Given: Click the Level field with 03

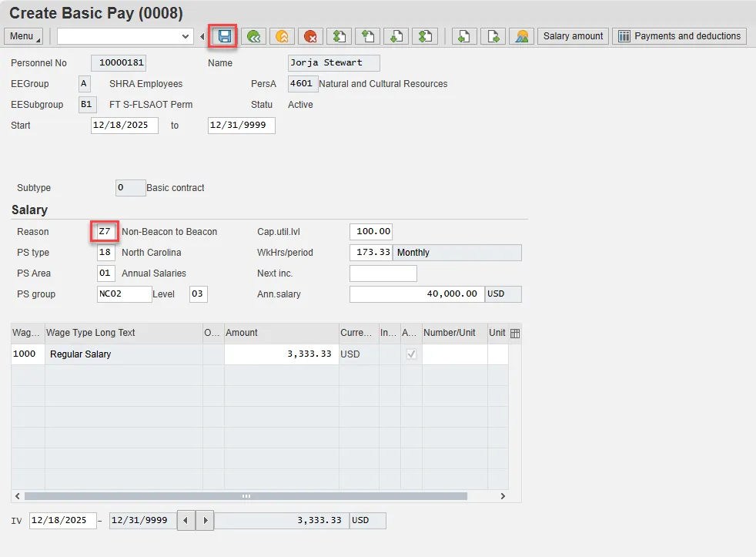Looking at the screenshot, I should 198,294.
